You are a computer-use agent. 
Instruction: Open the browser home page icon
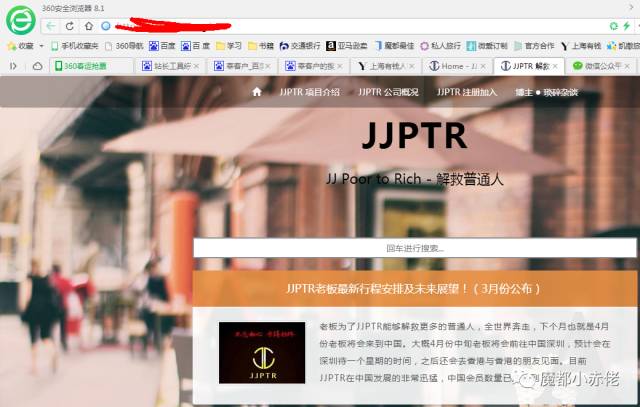pos(89,26)
